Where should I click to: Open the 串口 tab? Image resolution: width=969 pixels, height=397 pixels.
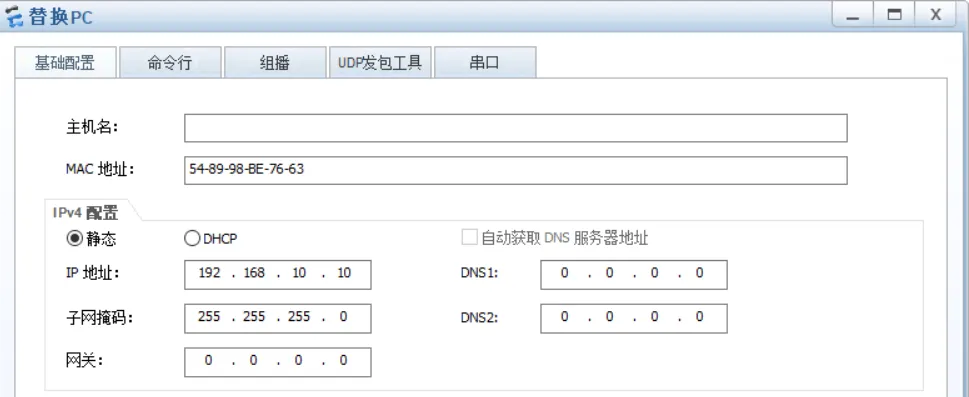[485, 62]
